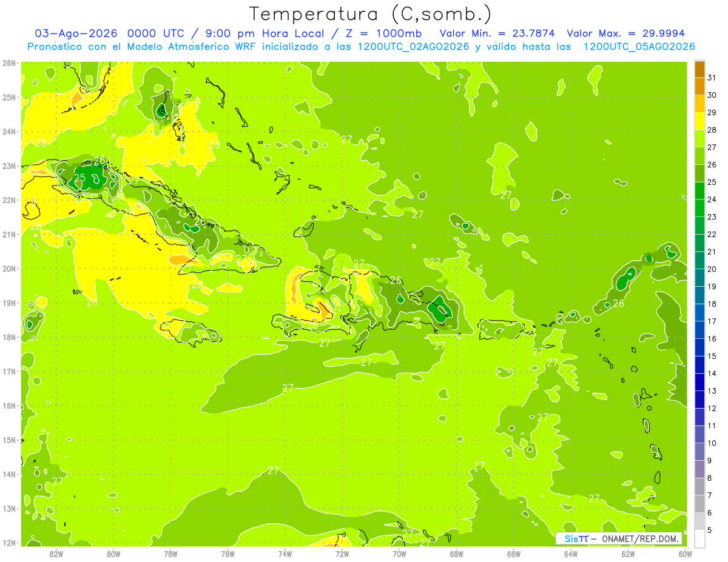Click the value '12' on the color scale
728x562 pixels.
712,409
